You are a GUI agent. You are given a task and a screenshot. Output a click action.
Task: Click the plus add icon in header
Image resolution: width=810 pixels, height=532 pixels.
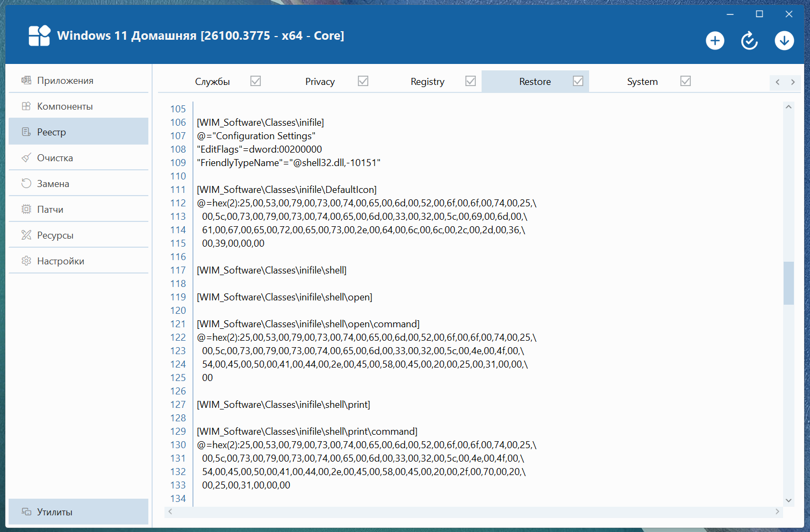pyautogui.click(x=715, y=41)
